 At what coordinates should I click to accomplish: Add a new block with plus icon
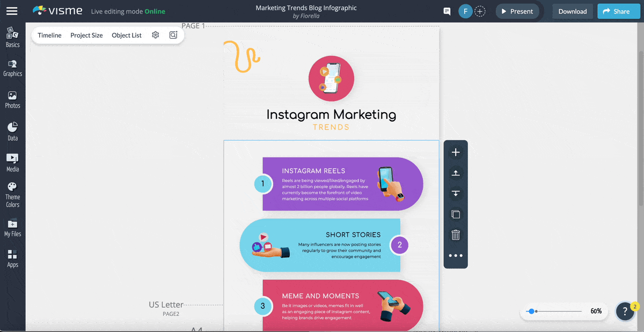click(x=456, y=153)
